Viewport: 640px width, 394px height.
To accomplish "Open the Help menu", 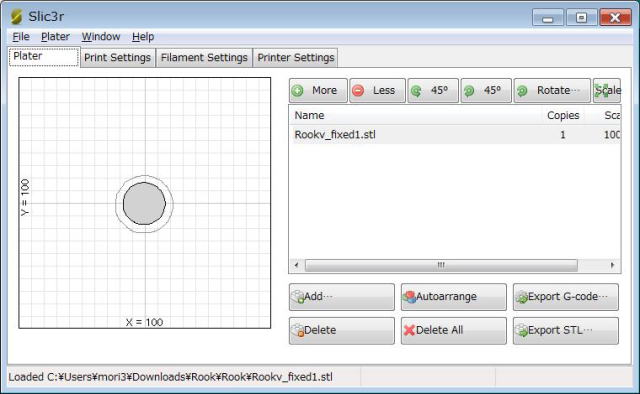I will click(143, 37).
